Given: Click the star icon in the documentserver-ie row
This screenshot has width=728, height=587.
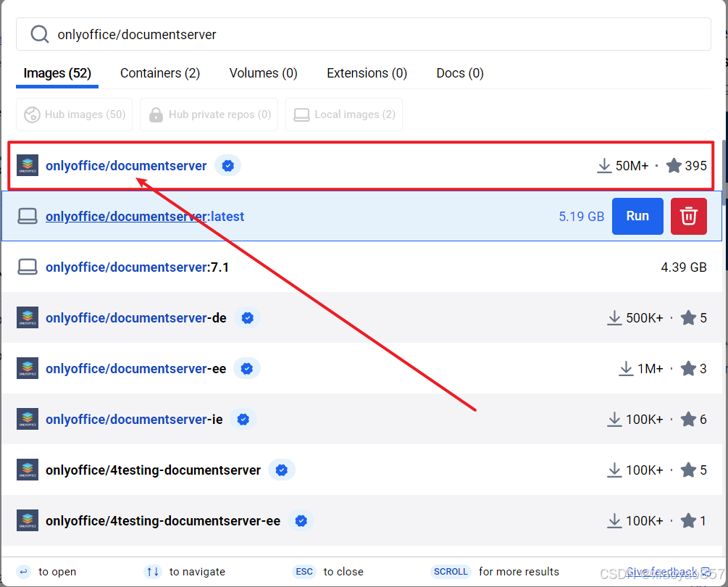Looking at the screenshot, I should [688, 419].
